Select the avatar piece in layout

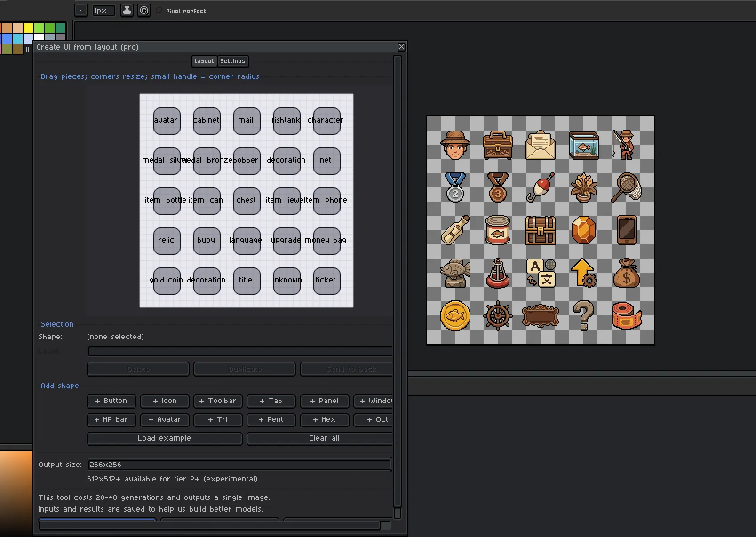click(167, 121)
